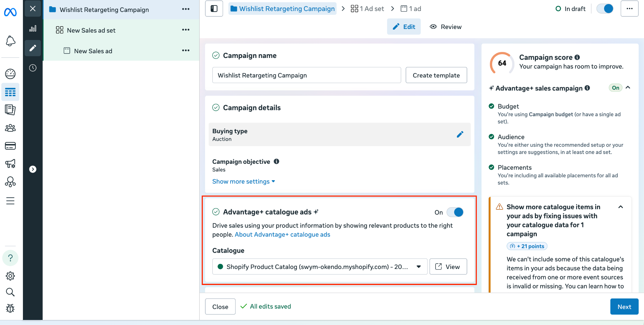Click the Close button

click(220, 307)
